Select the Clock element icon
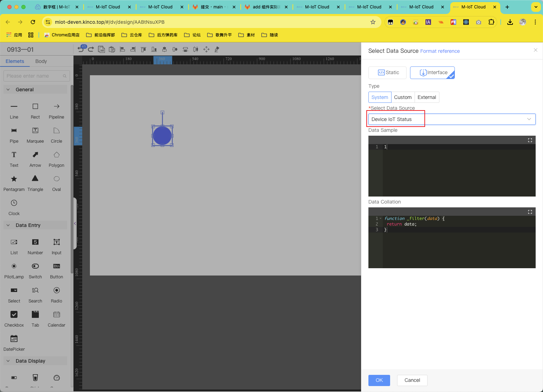Viewport: 543px width, 392px height. coord(14,203)
